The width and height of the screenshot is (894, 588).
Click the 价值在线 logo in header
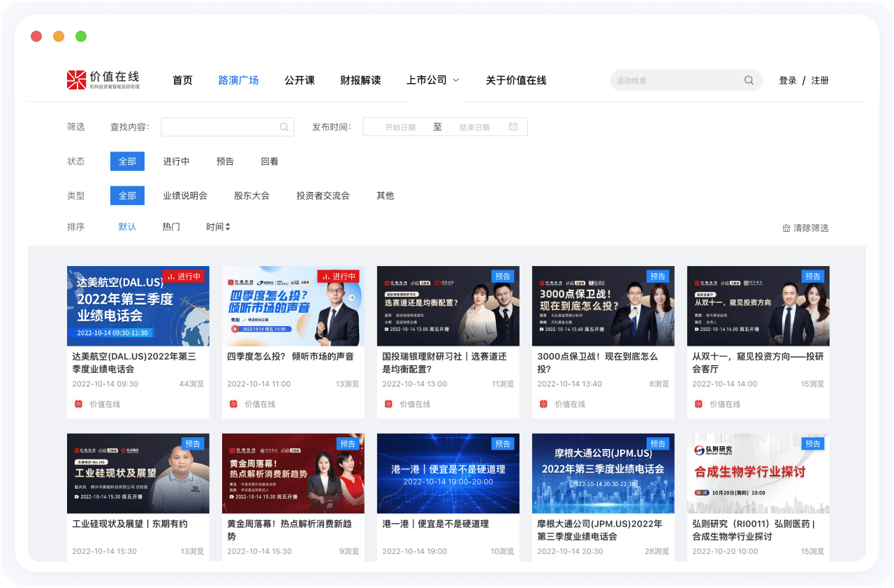(103, 80)
